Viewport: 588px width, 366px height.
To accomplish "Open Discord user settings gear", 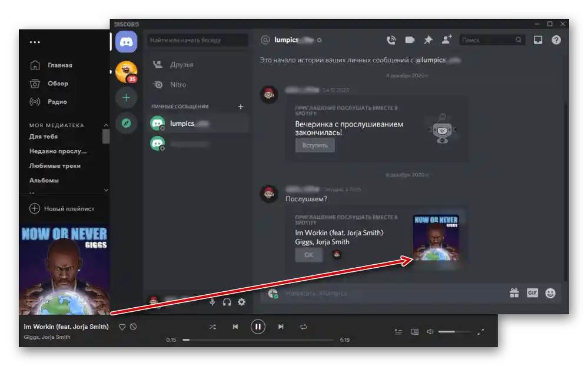I will point(242,301).
